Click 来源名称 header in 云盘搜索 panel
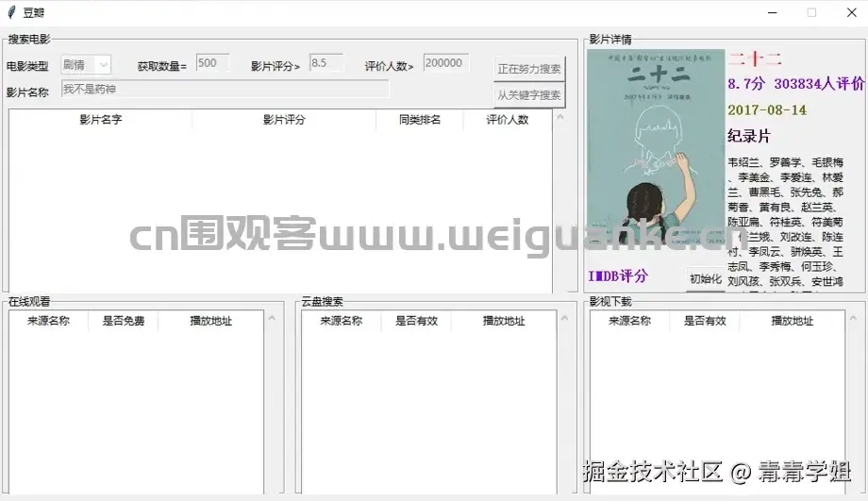Viewport: 868px width, 501px height. 342,321
